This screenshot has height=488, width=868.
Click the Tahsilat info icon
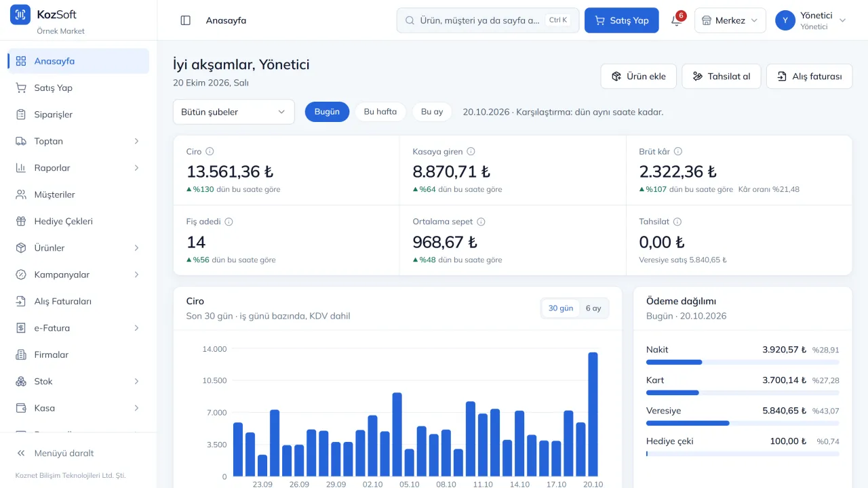(677, 222)
